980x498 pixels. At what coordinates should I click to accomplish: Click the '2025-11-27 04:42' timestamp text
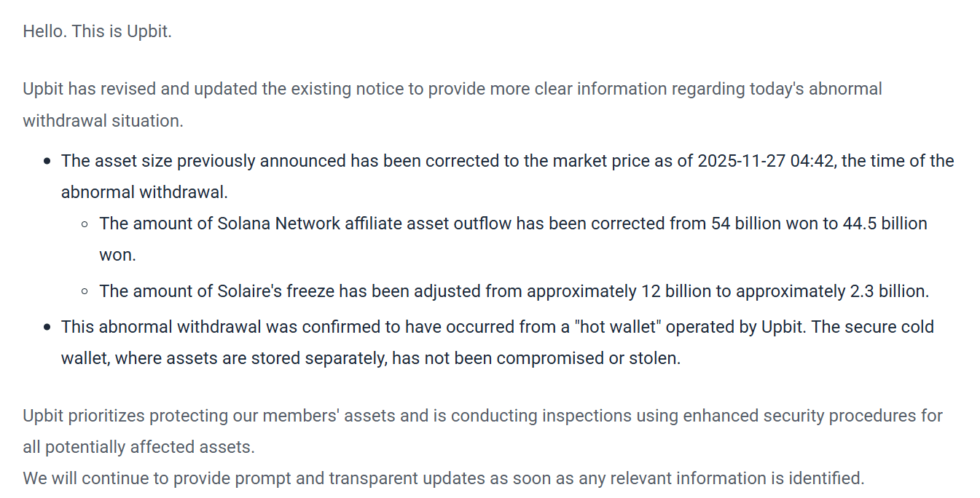coord(764,161)
